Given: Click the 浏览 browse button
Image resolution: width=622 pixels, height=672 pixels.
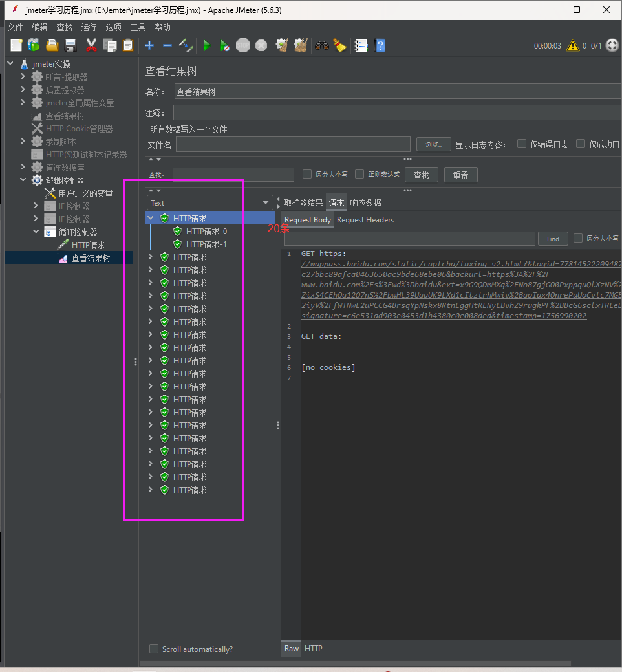Looking at the screenshot, I should (433, 144).
